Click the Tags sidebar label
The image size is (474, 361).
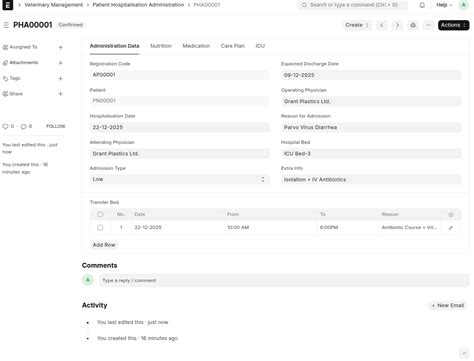point(15,78)
